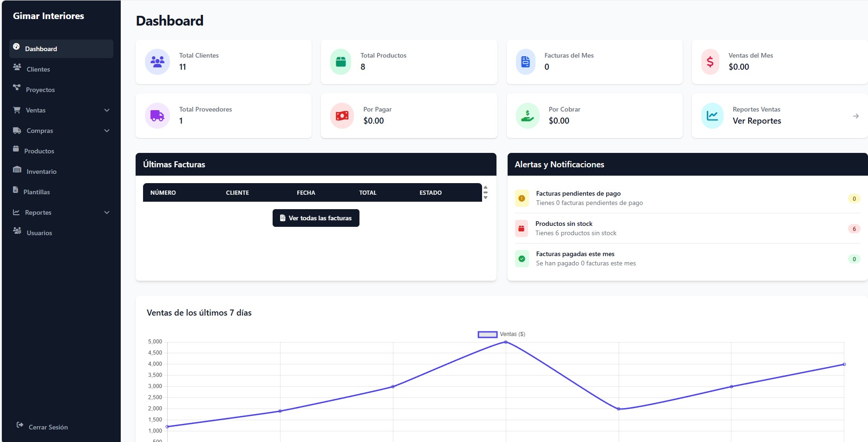868x442 pixels.
Task: Click the Por Pagar money bill icon
Action: click(342, 115)
